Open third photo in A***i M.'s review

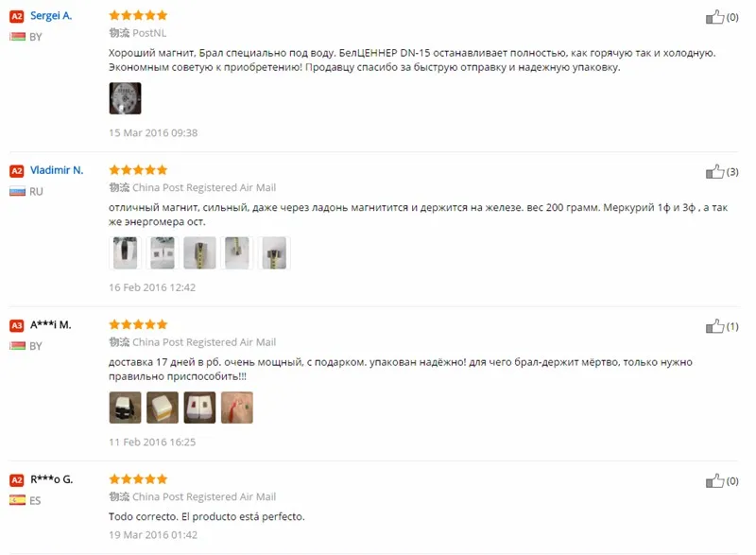[199, 408]
